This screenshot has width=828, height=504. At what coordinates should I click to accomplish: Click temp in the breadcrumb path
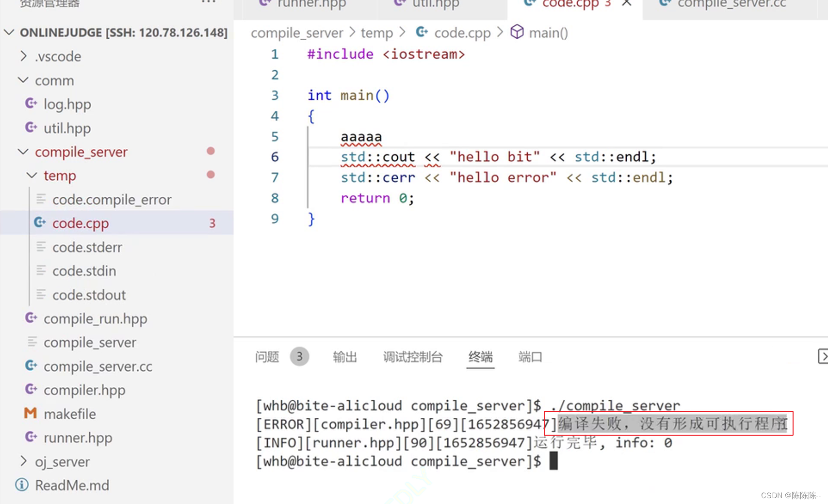[x=377, y=33]
